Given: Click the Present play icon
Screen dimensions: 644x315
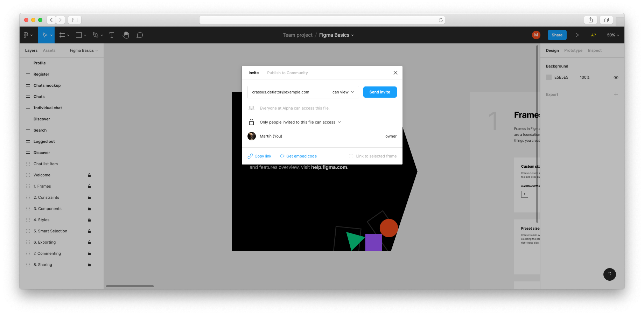Looking at the screenshot, I should click(x=577, y=35).
